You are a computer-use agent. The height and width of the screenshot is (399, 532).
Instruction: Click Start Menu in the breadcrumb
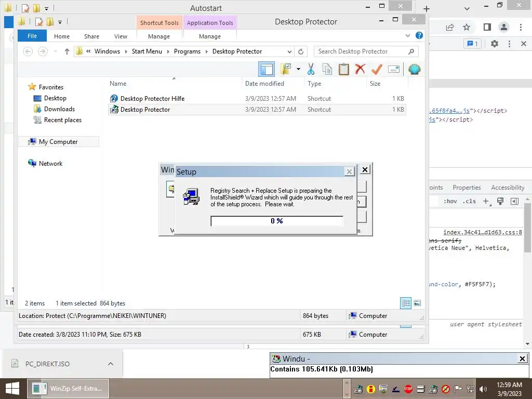tap(147, 51)
